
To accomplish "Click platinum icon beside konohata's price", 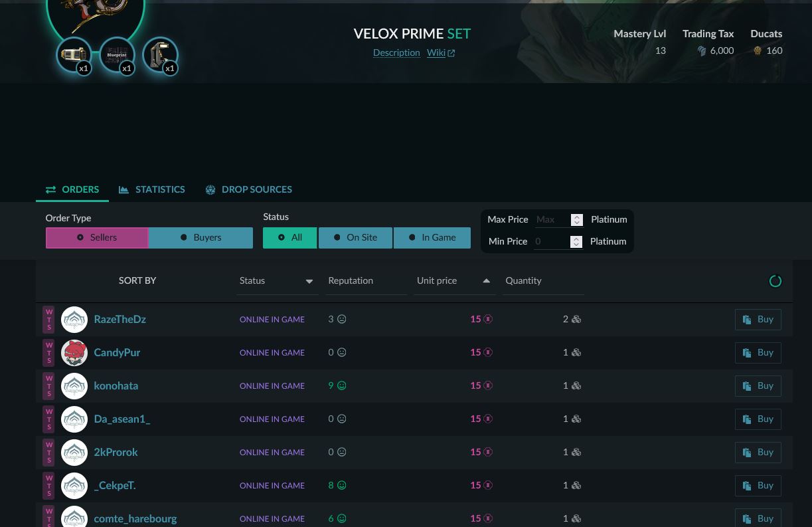I will point(488,386).
